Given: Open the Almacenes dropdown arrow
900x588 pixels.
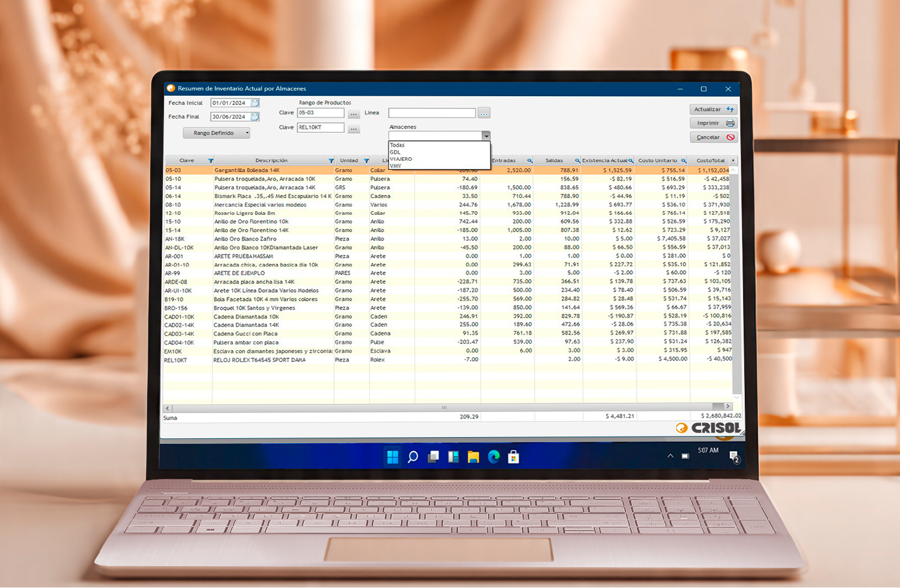Looking at the screenshot, I should pos(487,135).
